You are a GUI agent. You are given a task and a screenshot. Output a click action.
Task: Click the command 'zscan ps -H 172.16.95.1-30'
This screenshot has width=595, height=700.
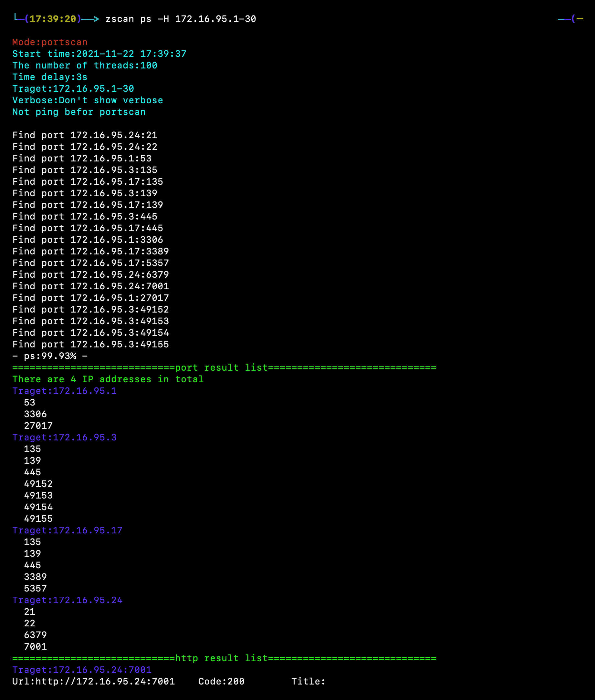tap(181, 19)
